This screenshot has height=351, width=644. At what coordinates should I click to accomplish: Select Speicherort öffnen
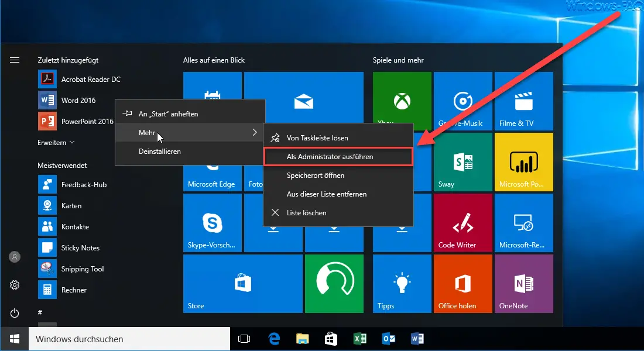338,175
